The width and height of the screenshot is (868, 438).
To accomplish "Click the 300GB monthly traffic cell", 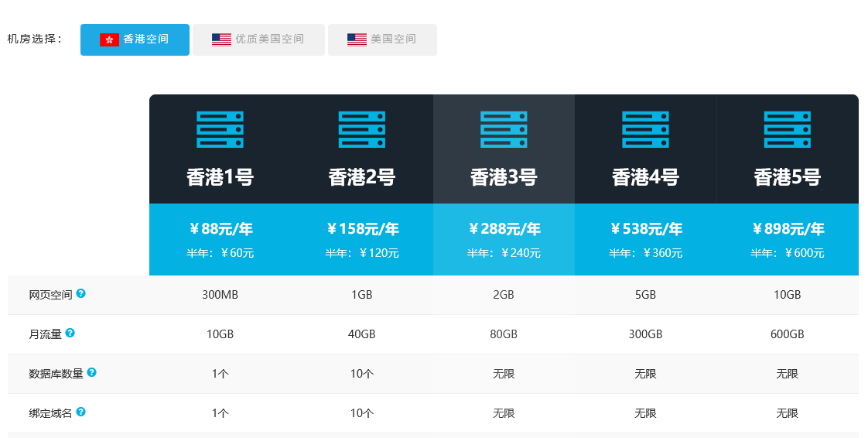I will [x=645, y=334].
